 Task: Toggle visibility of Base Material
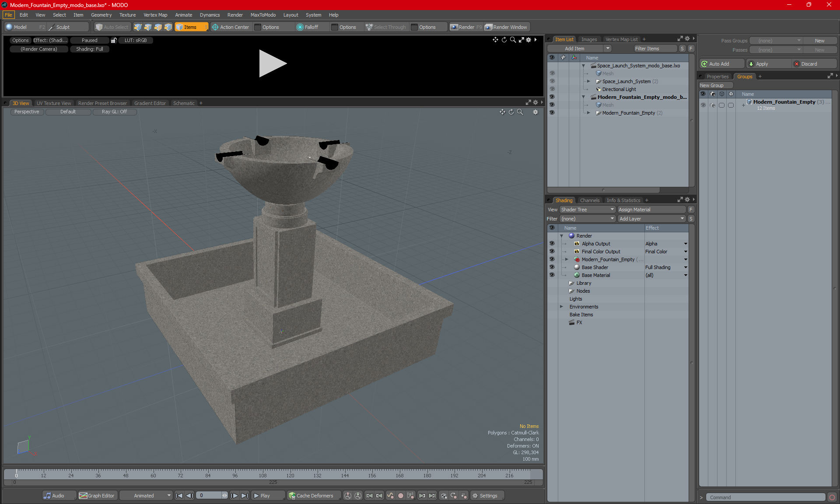click(x=552, y=275)
